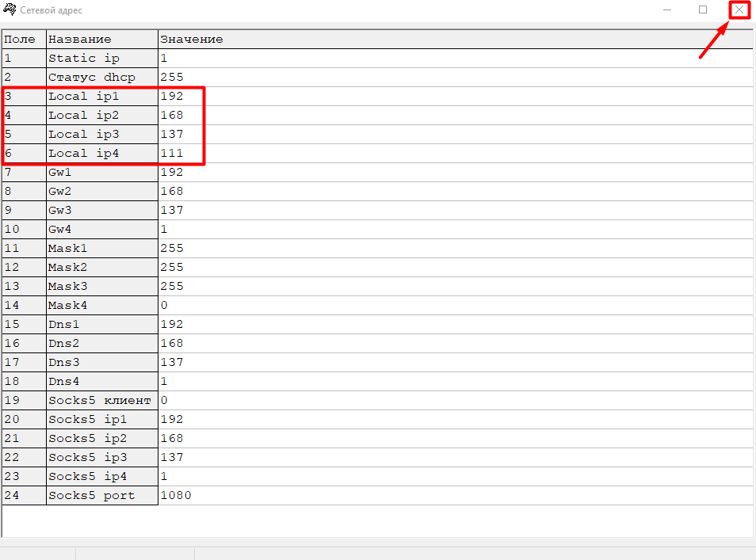Click the Socks5 клиент value 0

pos(456,401)
